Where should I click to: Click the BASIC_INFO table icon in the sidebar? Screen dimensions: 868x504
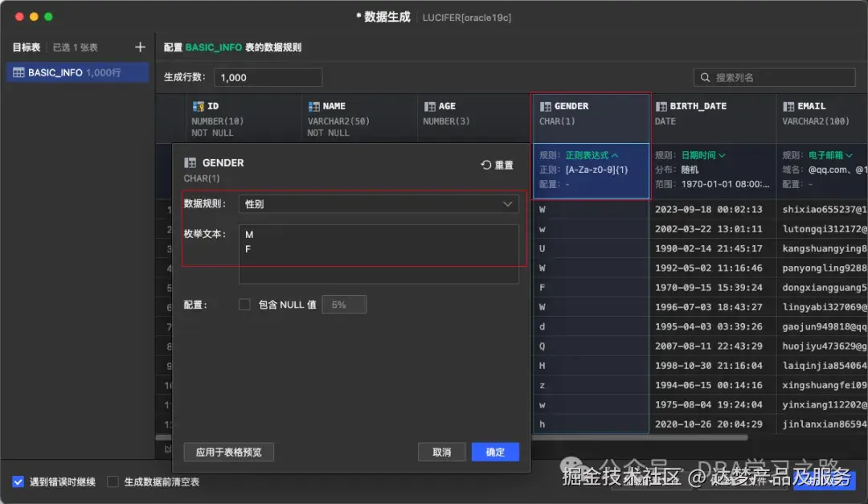[x=18, y=72]
